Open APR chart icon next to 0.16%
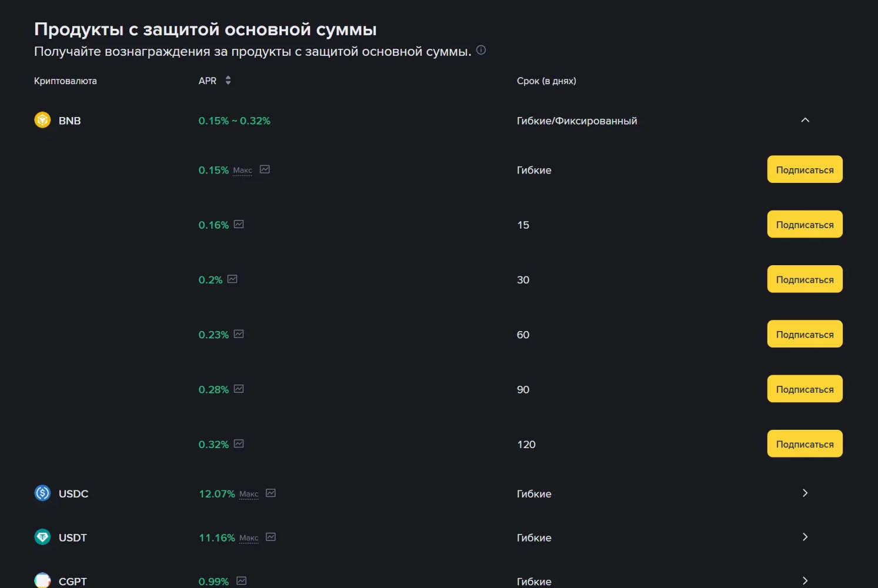This screenshot has width=878, height=588. click(239, 224)
